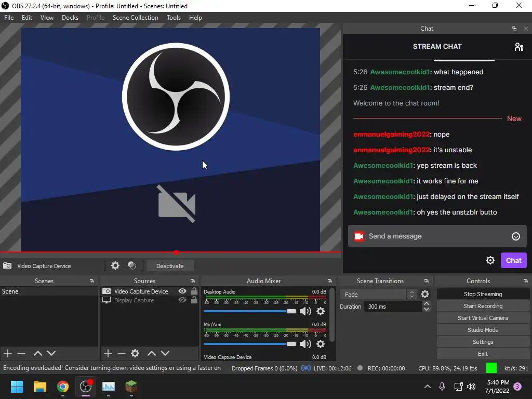Move source down in Sources list

[x=165, y=353]
